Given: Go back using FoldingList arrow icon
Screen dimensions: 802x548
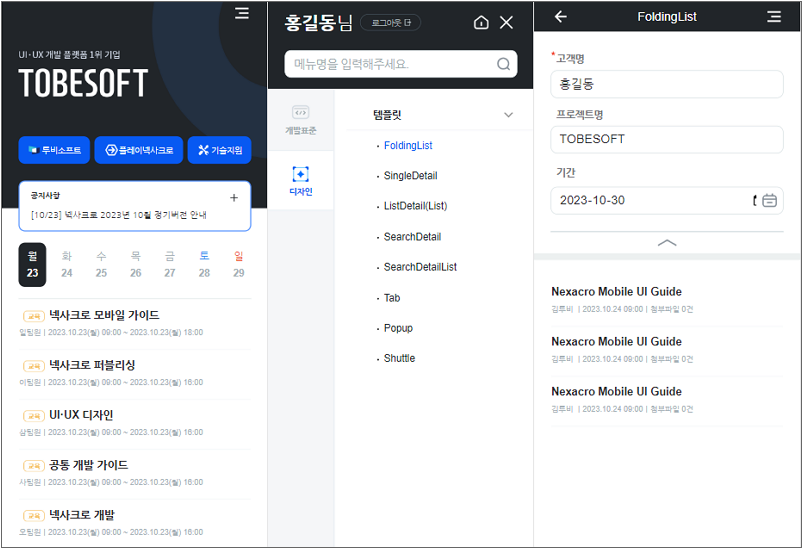Looking at the screenshot, I should 560,16.
